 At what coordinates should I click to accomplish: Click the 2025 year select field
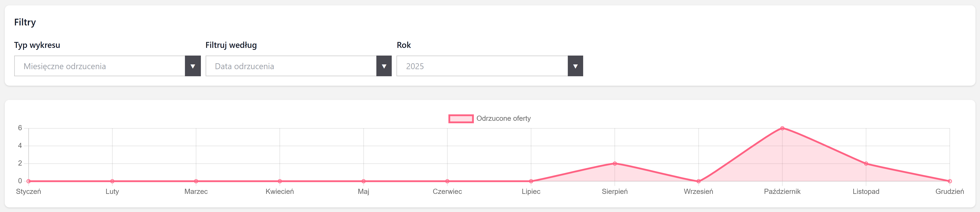pos(482,66)
